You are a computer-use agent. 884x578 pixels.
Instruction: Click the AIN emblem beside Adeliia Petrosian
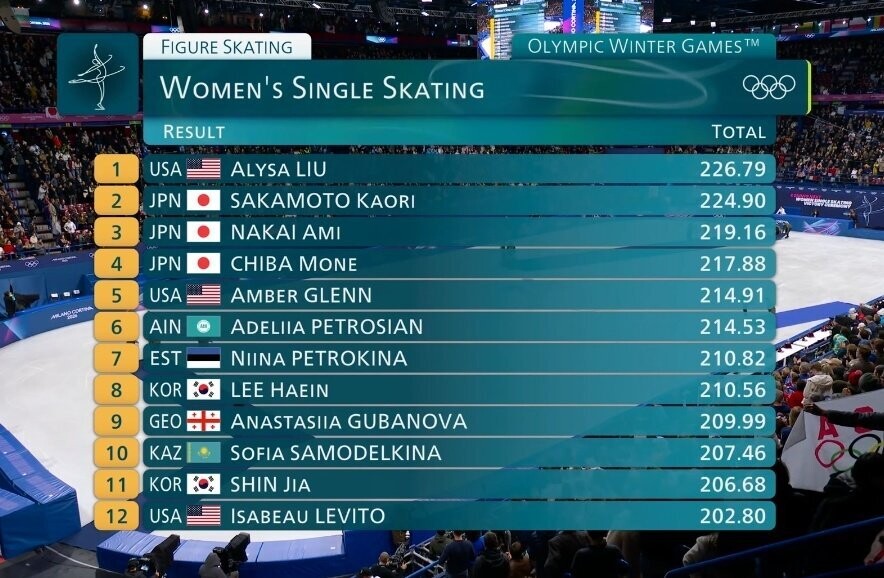pos(204,327)
